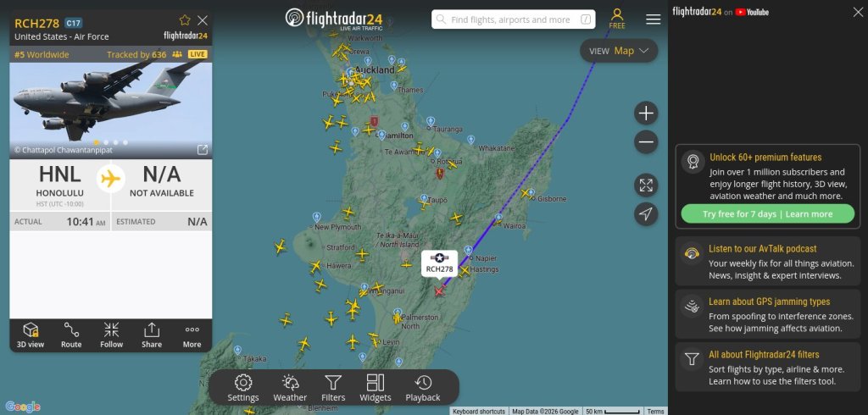Zoom in the map with plus
Viewport: 868px width, 415px height.
646,113
